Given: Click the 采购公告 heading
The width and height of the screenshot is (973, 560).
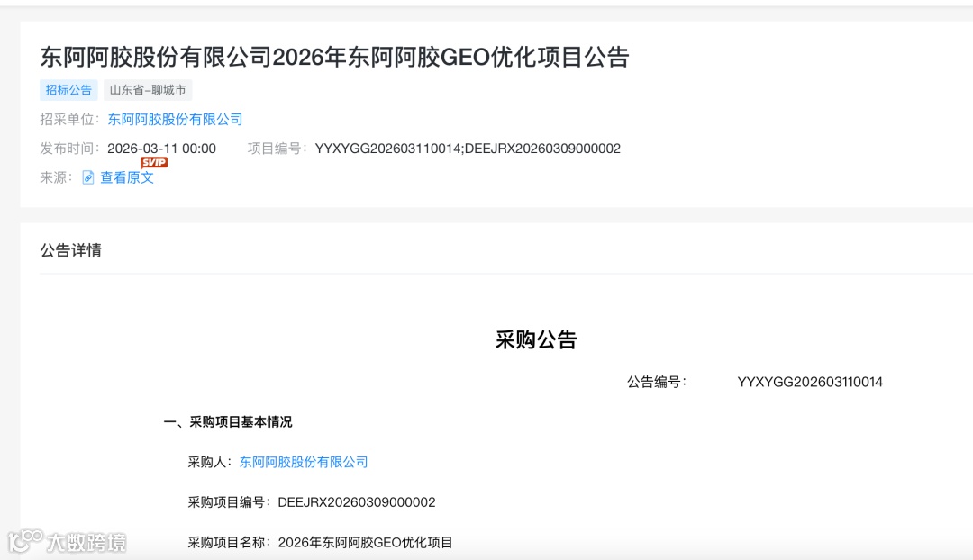Looking at the screenshot, I should tap(536, 339).
